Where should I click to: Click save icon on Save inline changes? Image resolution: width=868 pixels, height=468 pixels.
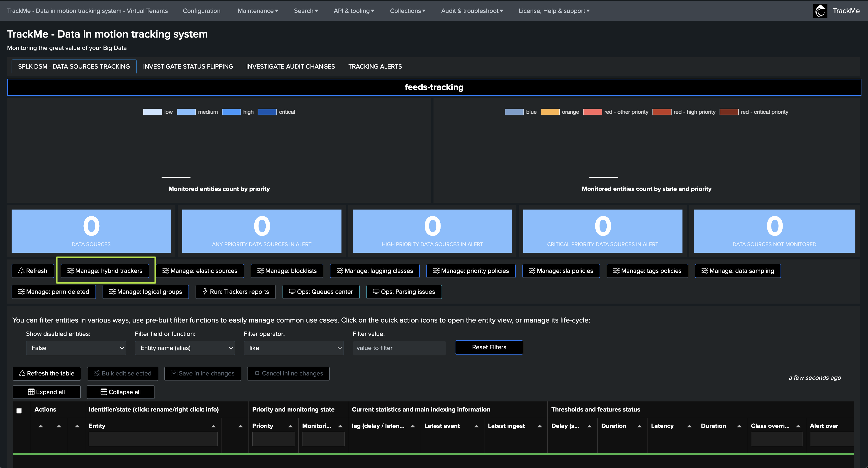[174, 373]
